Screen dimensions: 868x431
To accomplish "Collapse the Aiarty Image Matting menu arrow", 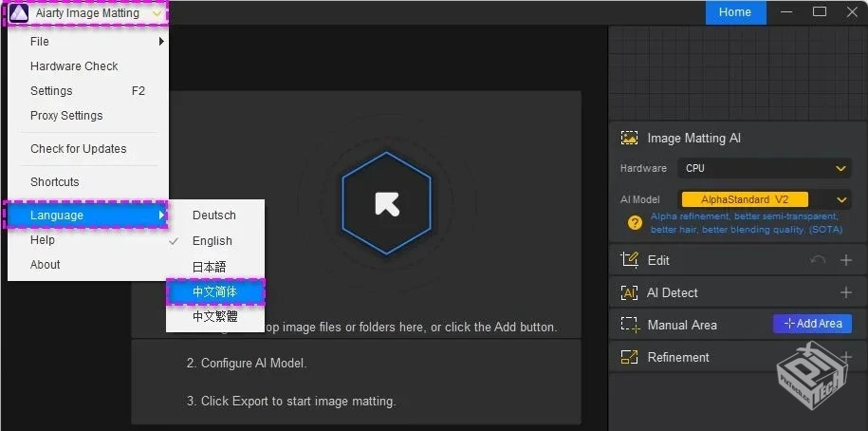I will click(157, 14).
